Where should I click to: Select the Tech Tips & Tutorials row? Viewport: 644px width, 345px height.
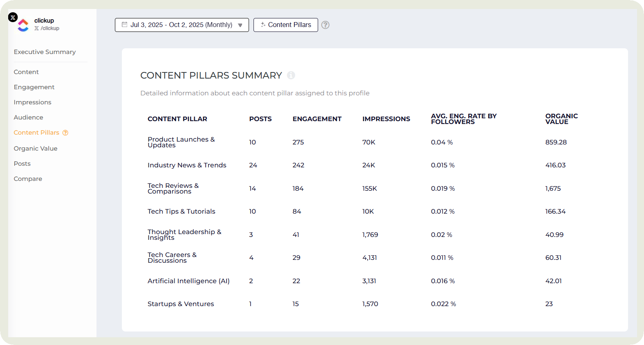point(181,212)
